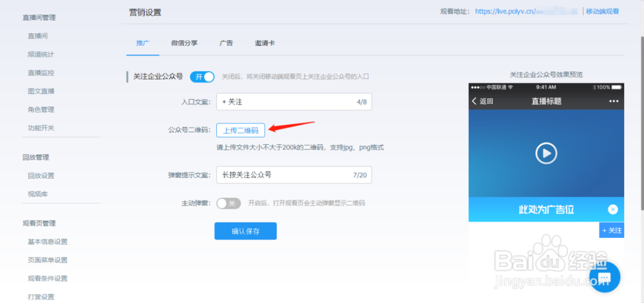The width and height of the screenshot is (644, 303).
Task: Click the 直播标题 text in preview
Action: (546, 101)
